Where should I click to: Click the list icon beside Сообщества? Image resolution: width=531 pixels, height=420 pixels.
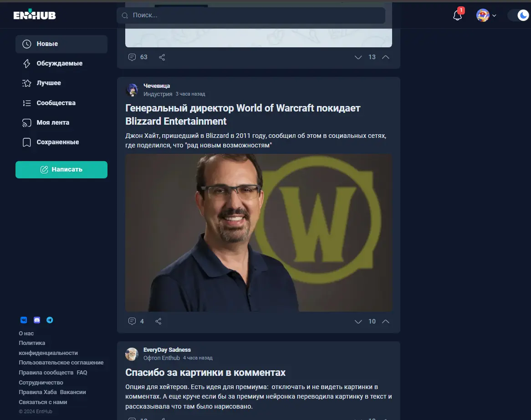click(x=27, y=103)
